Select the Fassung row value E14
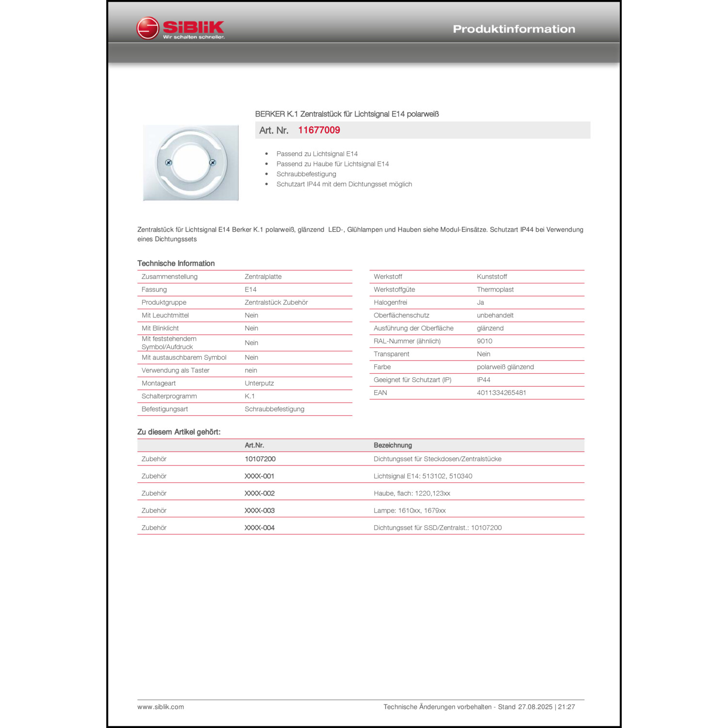Image resolution: width=728 pixels, height=728 pixels. [x=249, y=289]
